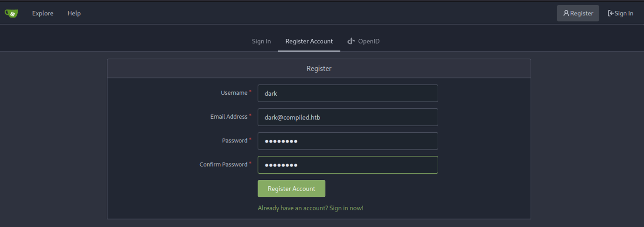Switch to the Sign In tab
The width and height of the screenshot is (644, 227).
(261, 41)
